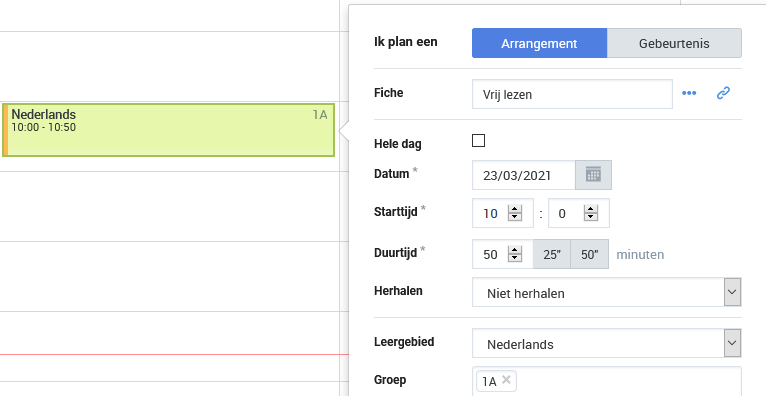Tick the Hele dag checkbox

pyautogui.click(x=479, y=141)
